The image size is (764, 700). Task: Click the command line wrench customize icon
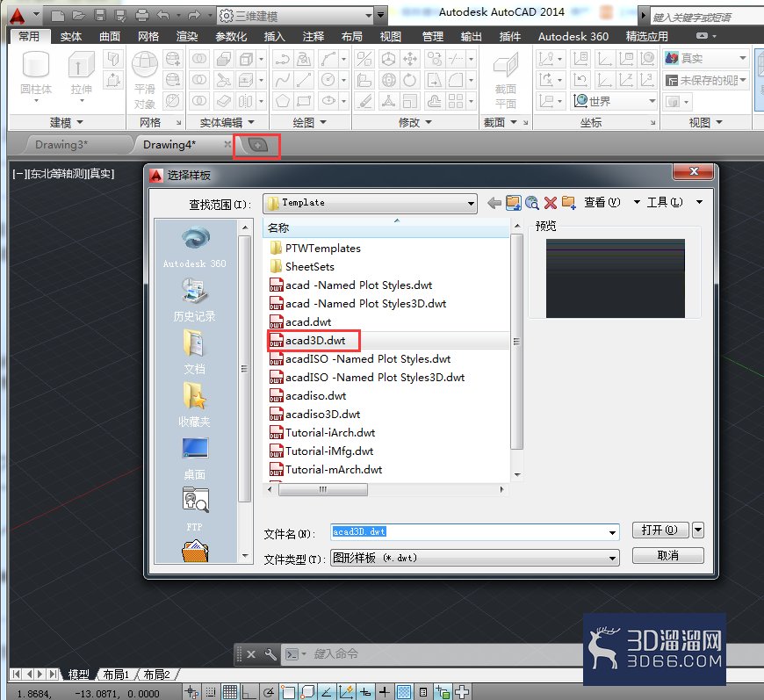point(270,654)
